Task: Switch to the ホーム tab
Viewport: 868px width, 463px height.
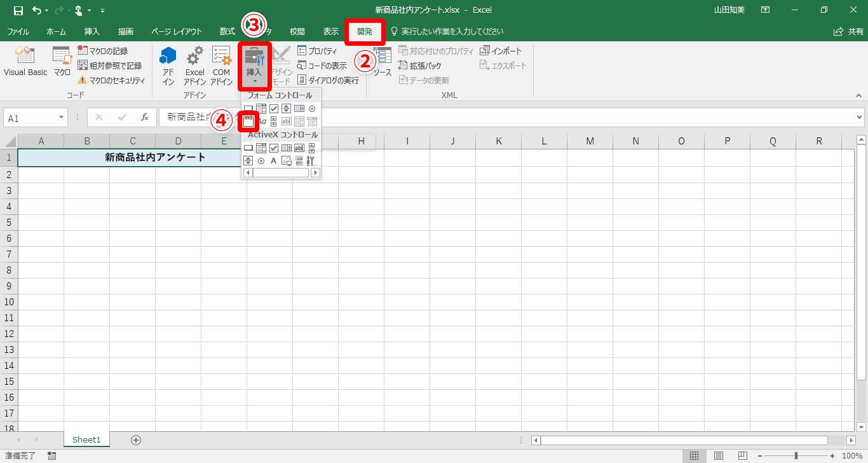Action: (x=56, y=32)
